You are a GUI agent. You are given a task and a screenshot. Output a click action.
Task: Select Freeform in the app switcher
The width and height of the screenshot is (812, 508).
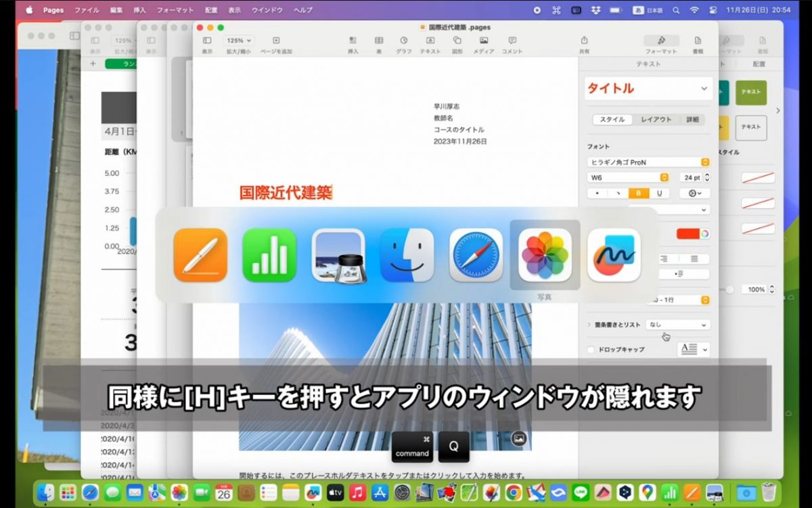click(614, 255)
